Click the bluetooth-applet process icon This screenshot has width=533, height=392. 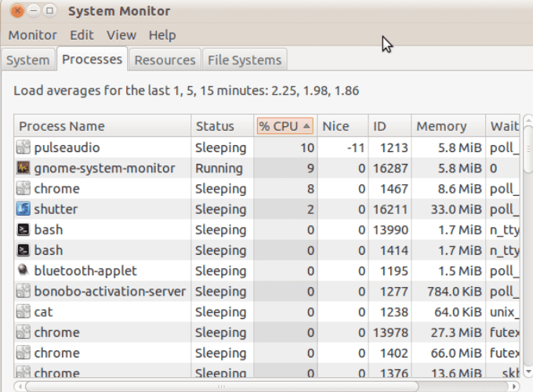point(24,270)
